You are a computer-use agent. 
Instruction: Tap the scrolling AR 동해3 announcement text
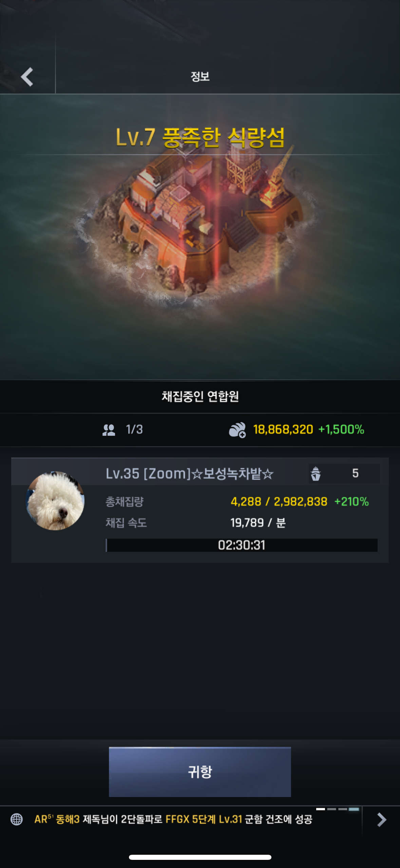(x=173, y=819)
